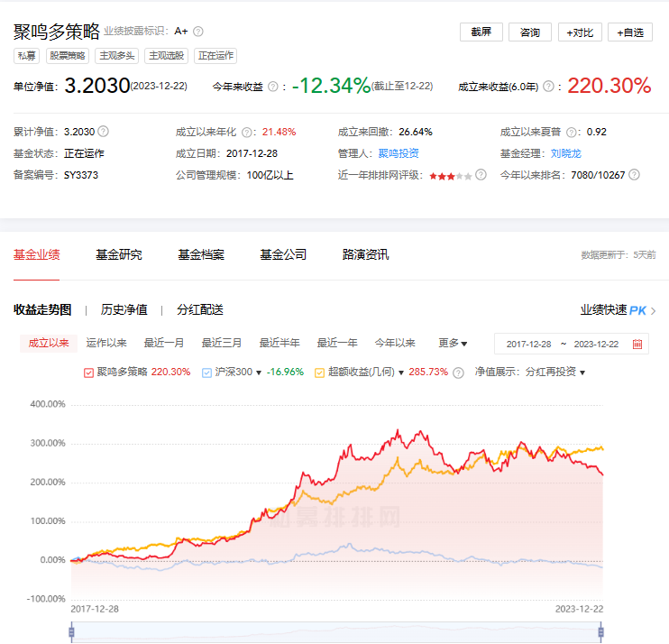
Task: Click the 备案编号 value SY3373
Action: point(81,175)
